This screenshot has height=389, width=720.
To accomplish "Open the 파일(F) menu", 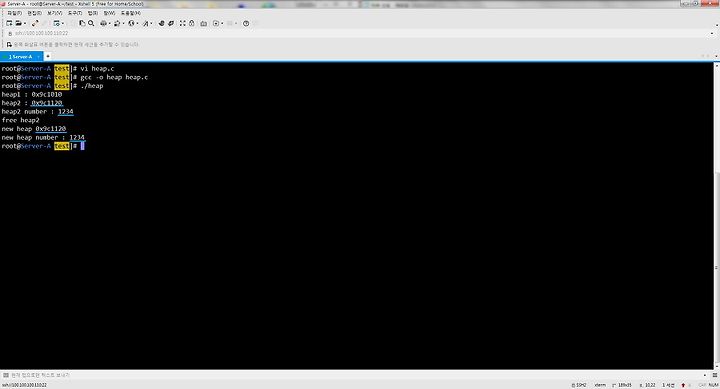I will (14, 13).
